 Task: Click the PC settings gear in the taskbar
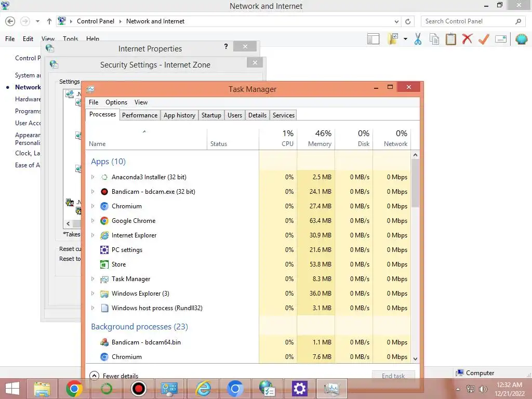pyautogui.click(x=299, y=389)
